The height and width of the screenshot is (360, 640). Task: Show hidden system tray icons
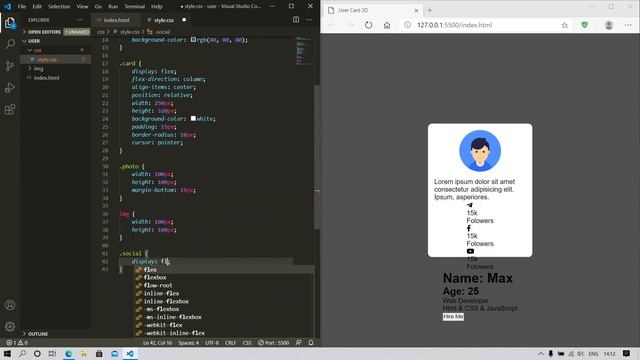tap(540, 353)
